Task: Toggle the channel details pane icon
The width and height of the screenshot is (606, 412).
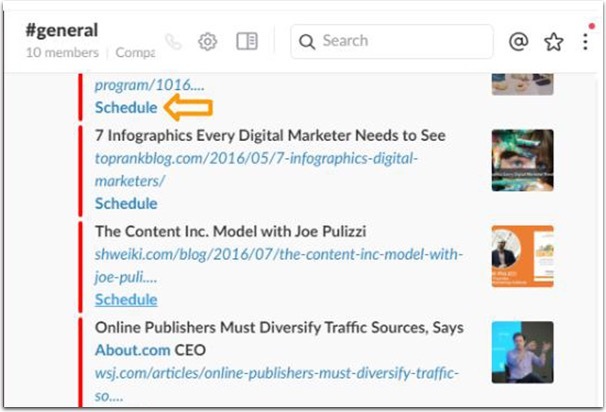Action: 246,42
